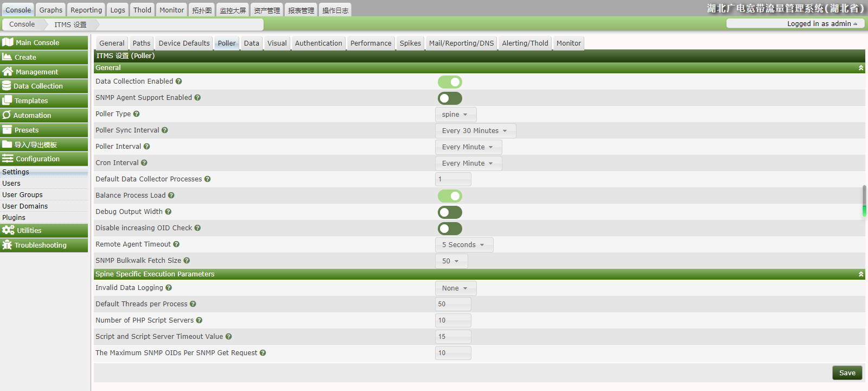This screenshot has height=391, width=868.
Task: Click the Main Console map icon
Action: (8, 42)
